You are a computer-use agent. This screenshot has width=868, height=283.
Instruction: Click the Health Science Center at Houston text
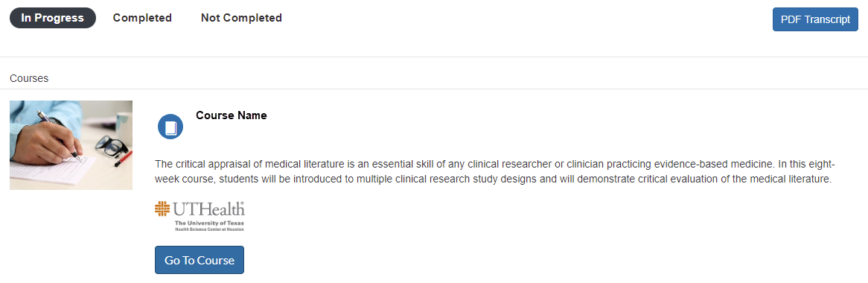tap(209, 228)
